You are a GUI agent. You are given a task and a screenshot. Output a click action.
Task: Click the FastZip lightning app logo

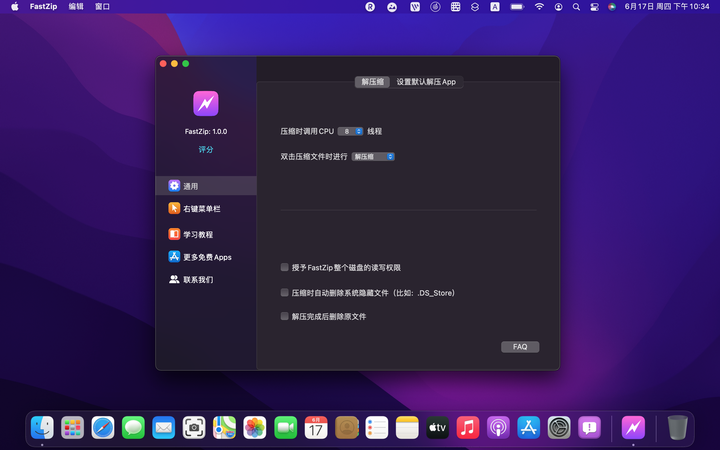[206, 103]
